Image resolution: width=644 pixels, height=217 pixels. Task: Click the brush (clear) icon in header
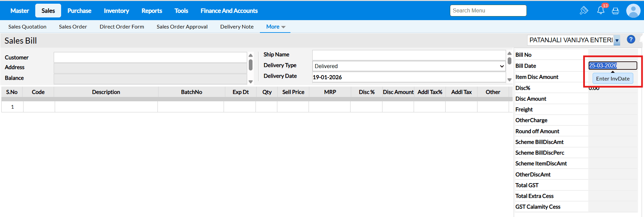point(584,10)
